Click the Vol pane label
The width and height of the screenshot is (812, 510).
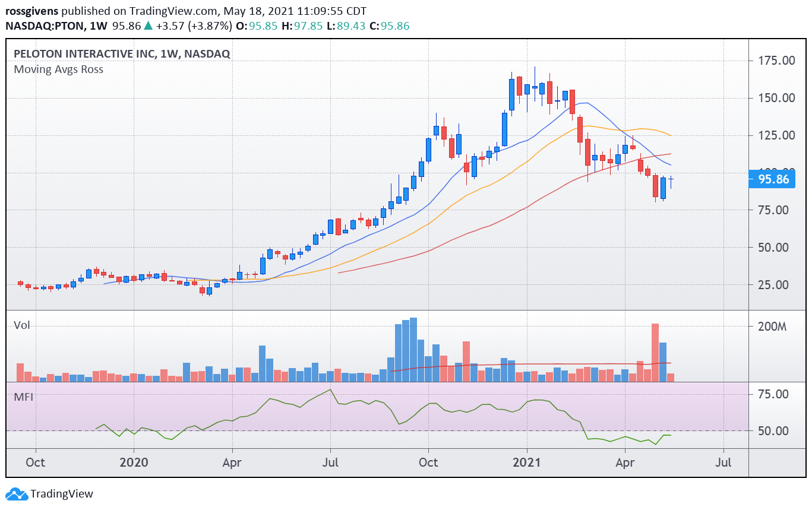pyautogui.click(x=22, y=325)
